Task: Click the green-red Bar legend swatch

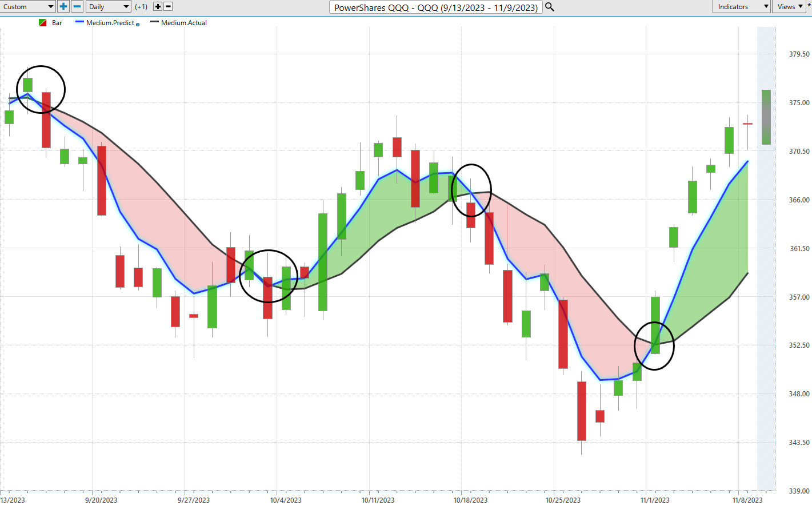Action: click(x=42, y=23)
